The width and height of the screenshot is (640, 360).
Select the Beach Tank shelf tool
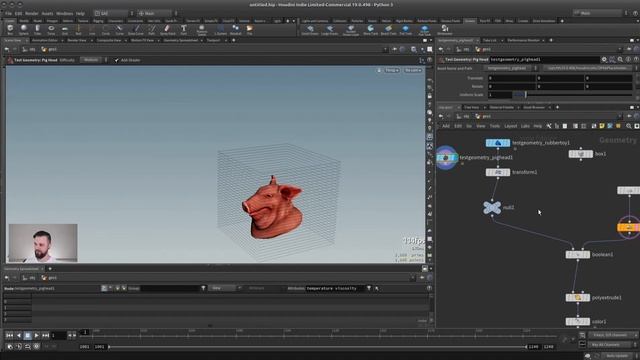[388, 30]
